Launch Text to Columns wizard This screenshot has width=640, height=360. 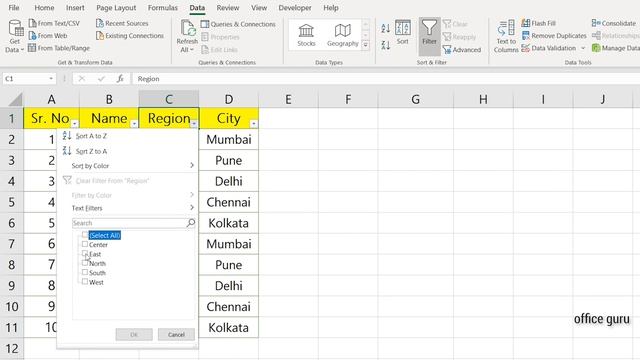(506, 37)
